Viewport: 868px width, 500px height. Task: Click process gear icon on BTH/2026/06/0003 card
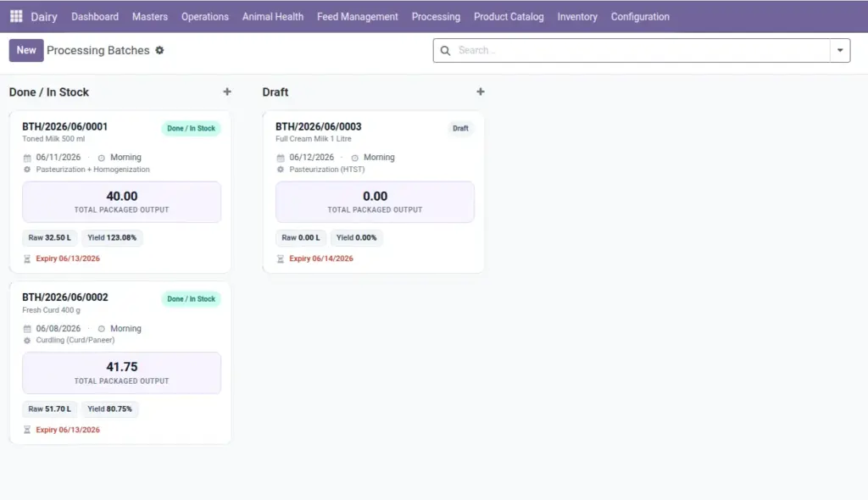click(x=281, y=169)
